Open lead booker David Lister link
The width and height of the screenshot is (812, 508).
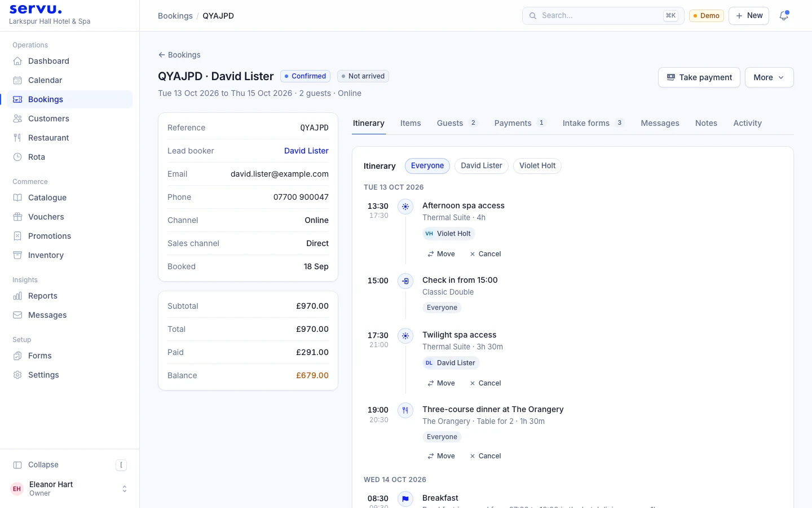tap(306, 151)
